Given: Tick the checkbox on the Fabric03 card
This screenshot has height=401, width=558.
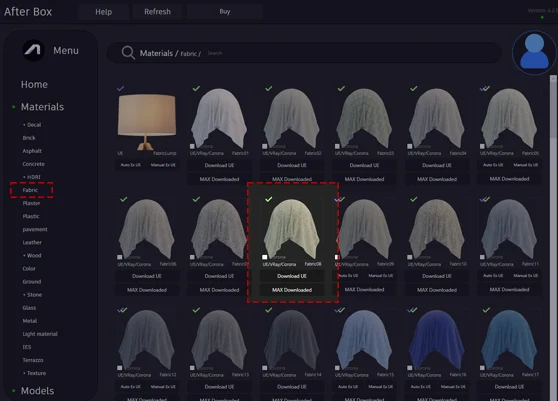Looking at the screenshot, I should coord(337,146).
